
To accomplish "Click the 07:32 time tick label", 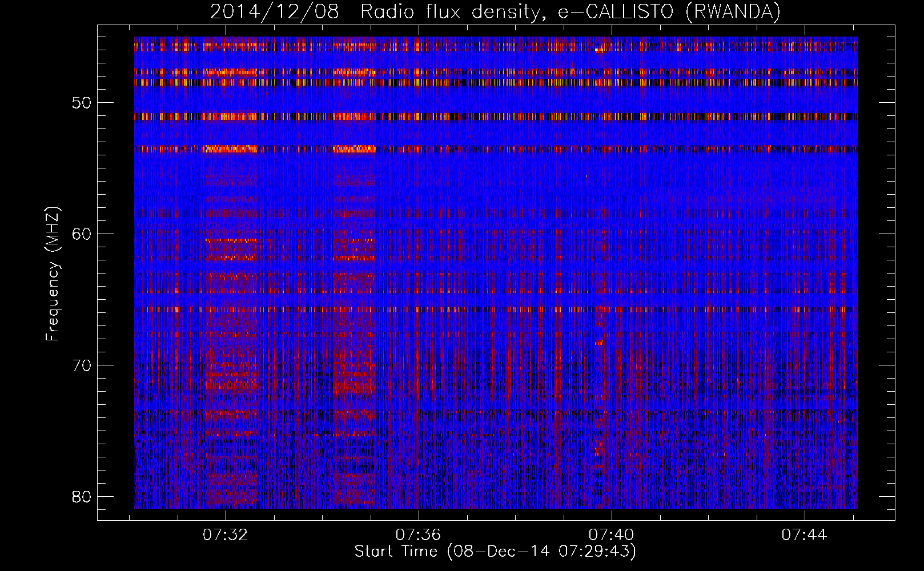I will point(226,535).
